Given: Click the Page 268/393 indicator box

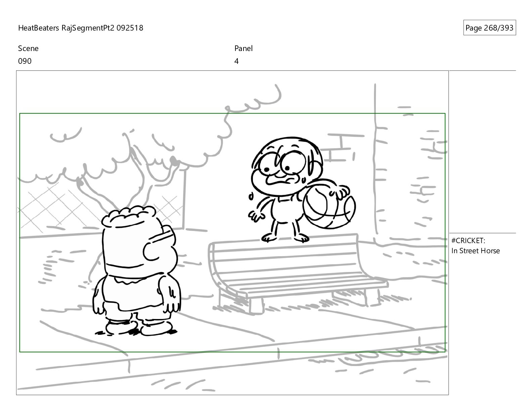Looking at the screenshot, I should [489, 28].
